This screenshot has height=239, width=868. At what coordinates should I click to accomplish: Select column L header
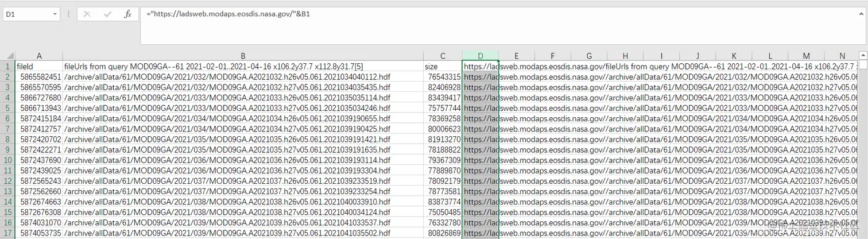pos(770,56)
